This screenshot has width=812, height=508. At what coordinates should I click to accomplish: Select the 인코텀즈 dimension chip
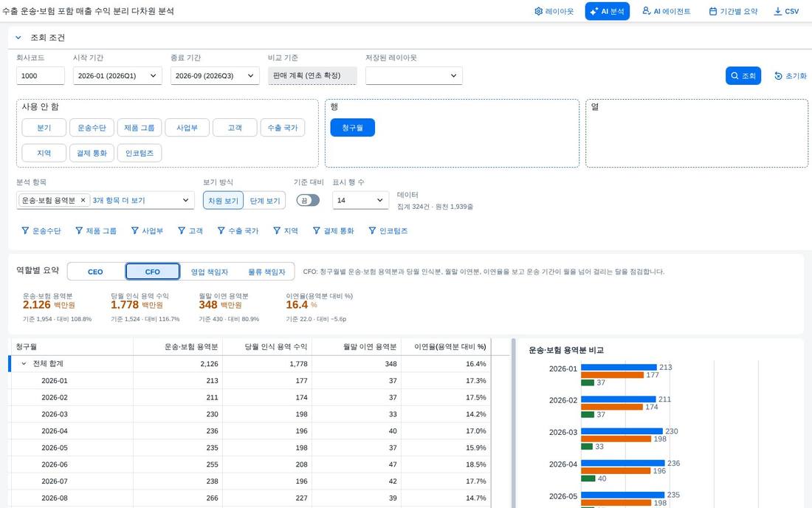click(140, 153)
